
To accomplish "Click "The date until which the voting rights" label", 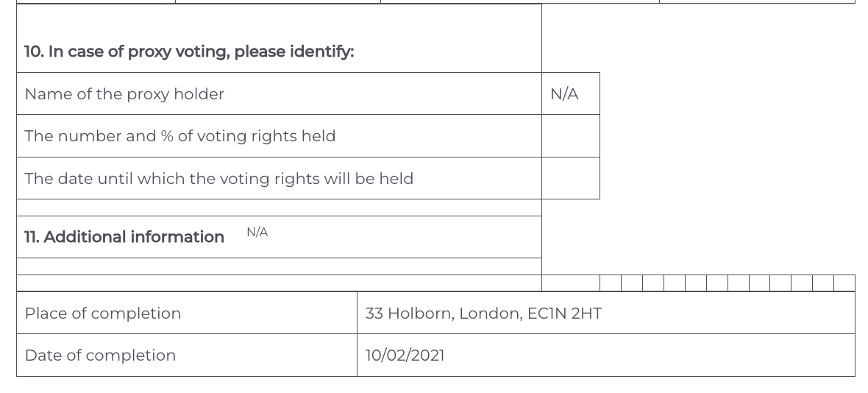I will (x=218, y=179).
